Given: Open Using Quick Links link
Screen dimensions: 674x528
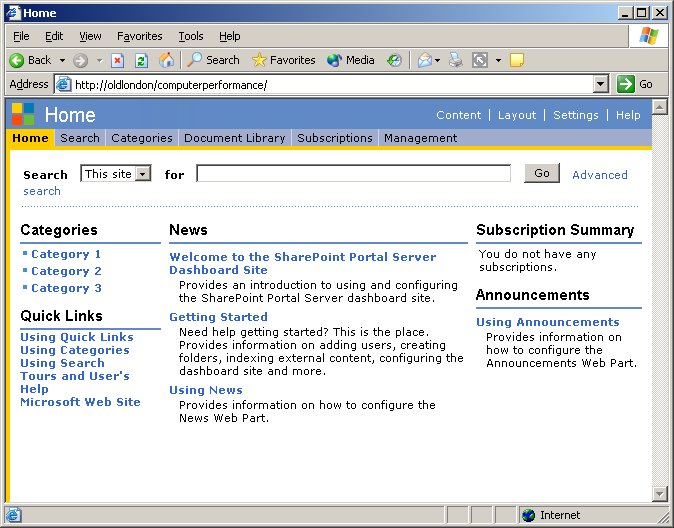Looking at the screenshot, I should [x=77, y=337].
